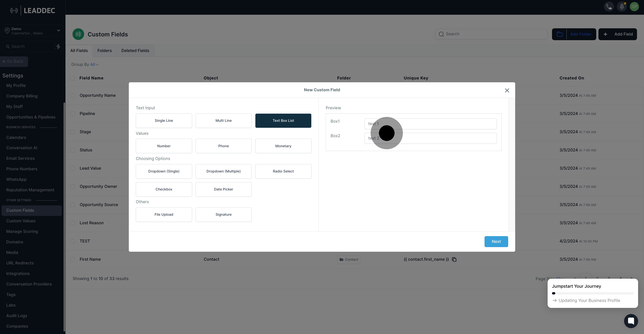644x334 pixels.
Task: Click the Add Folder folder icon
Action: click(559, 34)
